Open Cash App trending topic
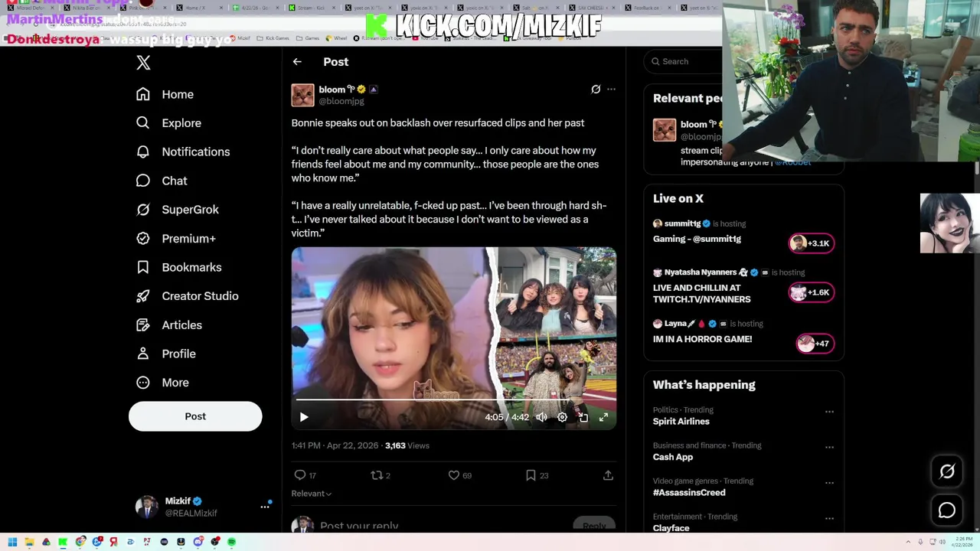This screenshot has height=551, width=980. click(x=673, y=457)
